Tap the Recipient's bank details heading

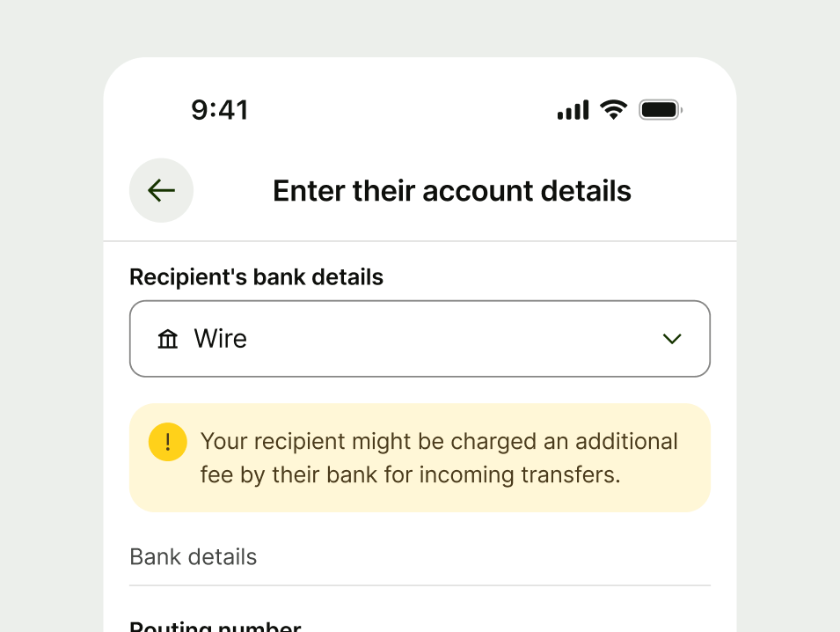tap(256, 276)
